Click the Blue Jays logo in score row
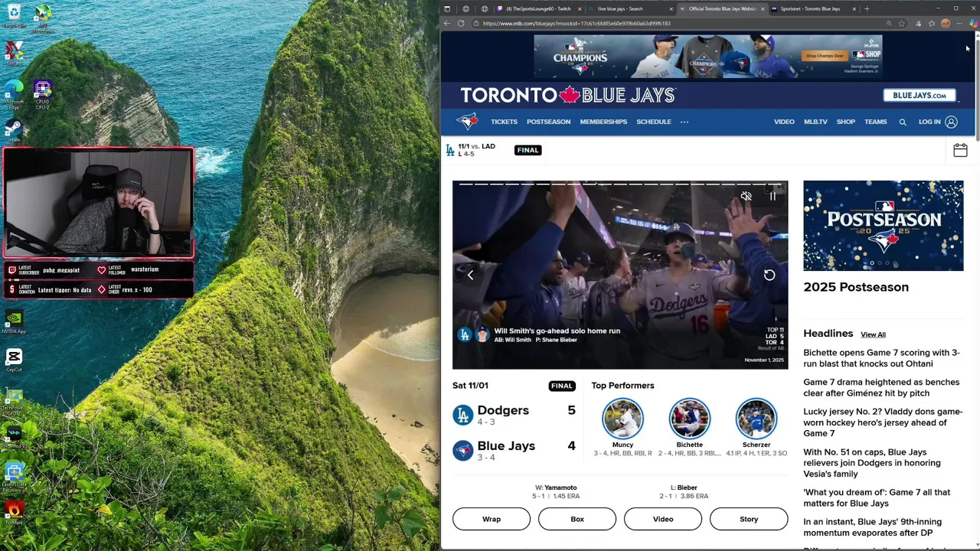 [x=462, y=450]
